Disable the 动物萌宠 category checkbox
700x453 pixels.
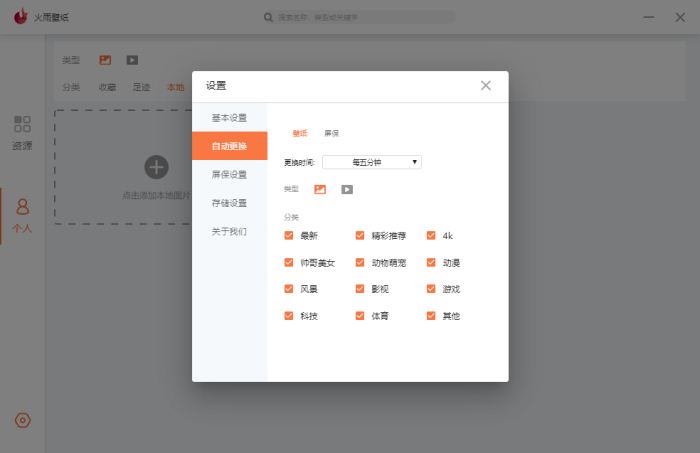(360, 263)
